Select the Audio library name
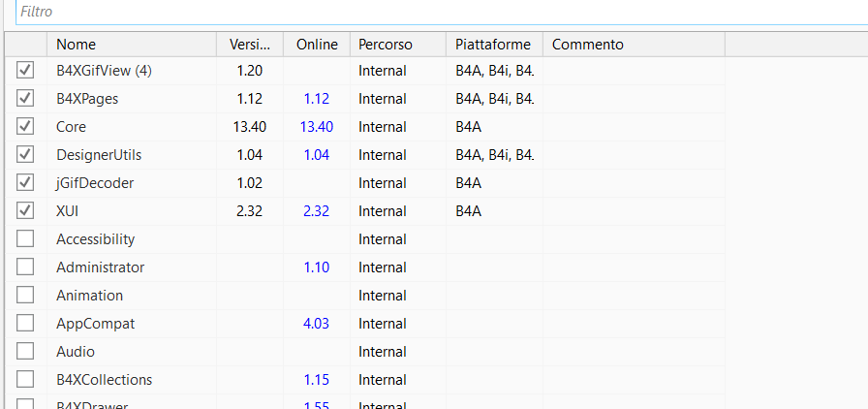The height and width of the screenshot is (409, 868). pos(76,352)
